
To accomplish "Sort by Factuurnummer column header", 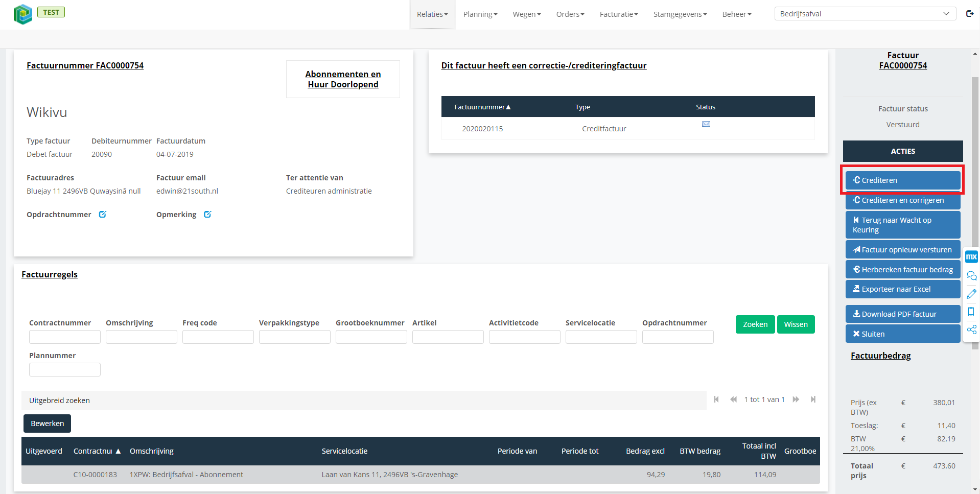I will (x=482, y=107).
